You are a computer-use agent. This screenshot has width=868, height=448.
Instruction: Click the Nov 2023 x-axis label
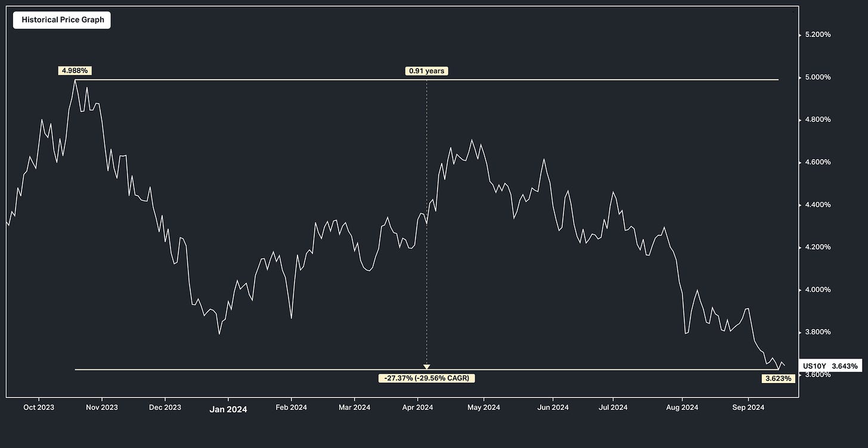point(102,407)
